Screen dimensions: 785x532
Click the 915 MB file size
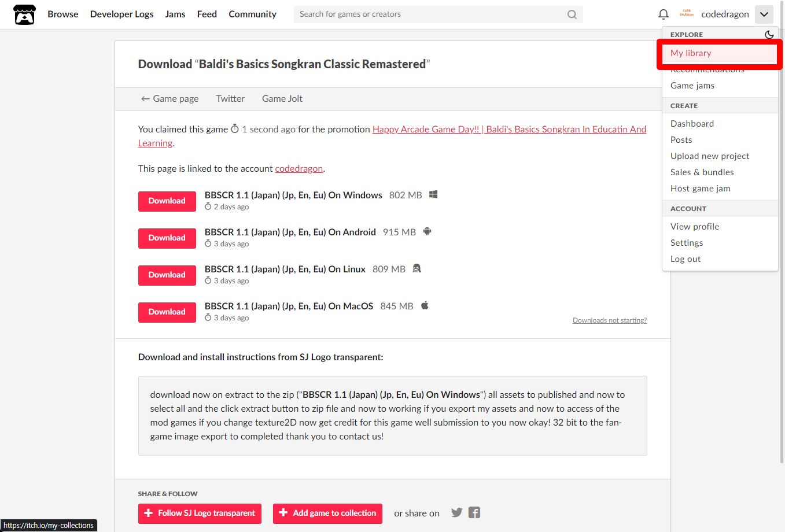tap(399, 232)
